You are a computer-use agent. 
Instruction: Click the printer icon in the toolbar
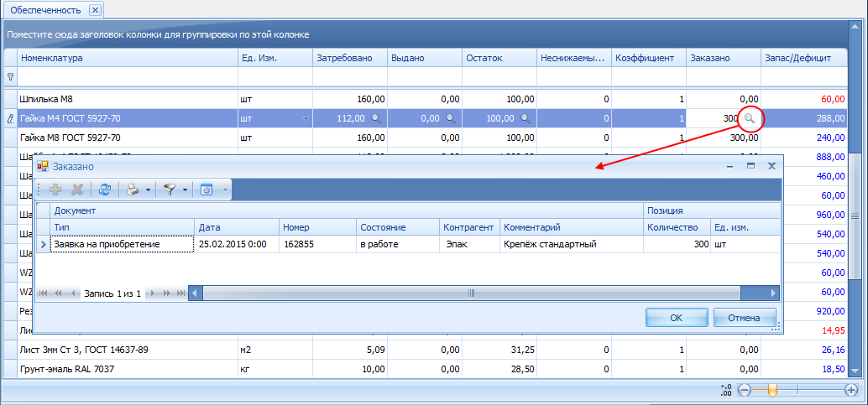coord(133,190)
